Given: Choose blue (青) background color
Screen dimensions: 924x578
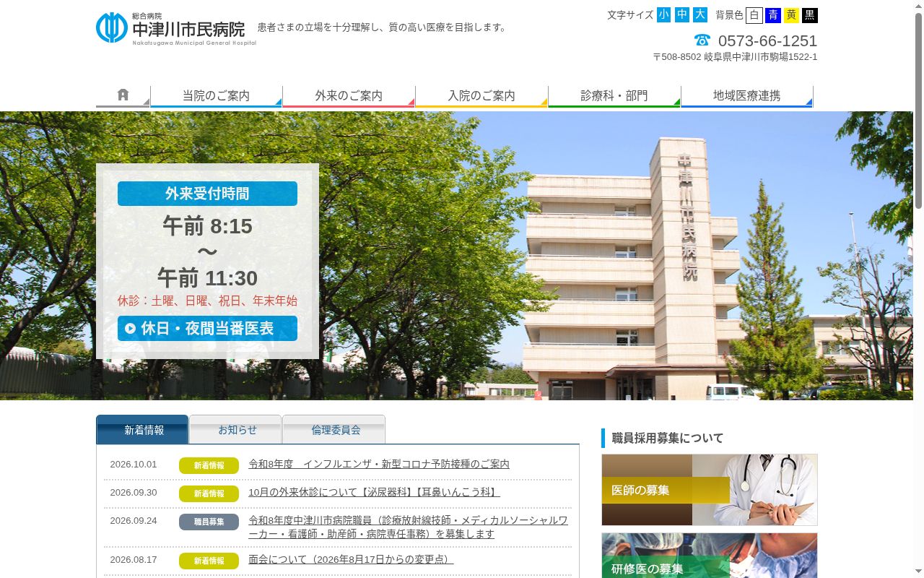Looking at the screenshot, I should pos(772,15).
